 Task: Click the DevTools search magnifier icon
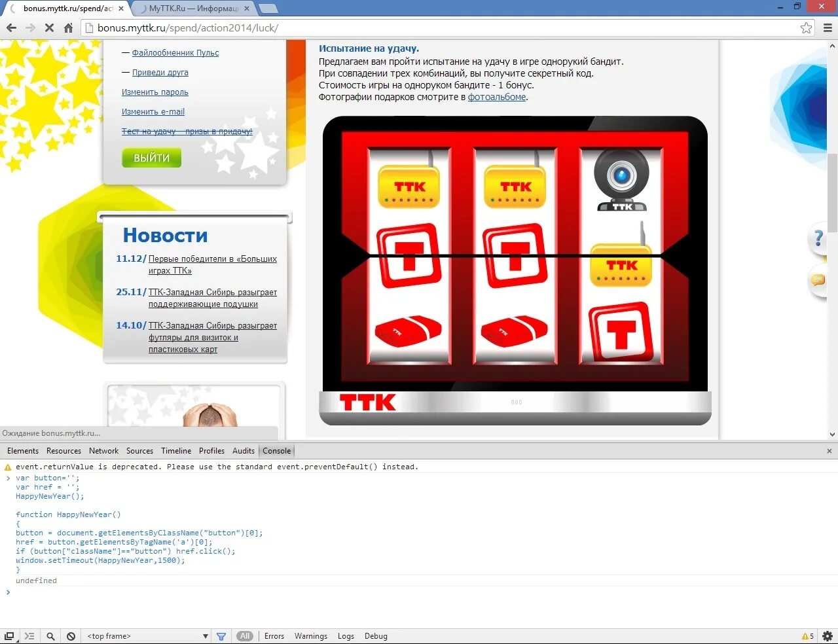[50, 636]
